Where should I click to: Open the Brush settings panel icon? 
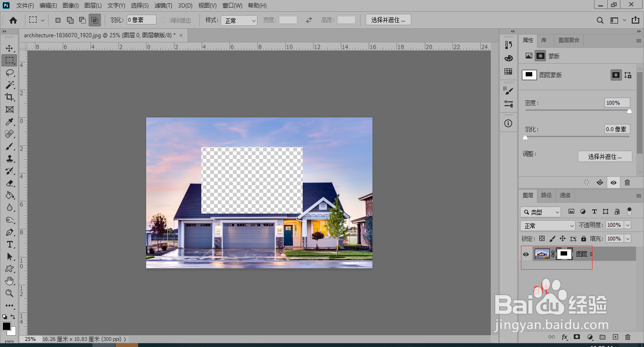tap(508, 91)
